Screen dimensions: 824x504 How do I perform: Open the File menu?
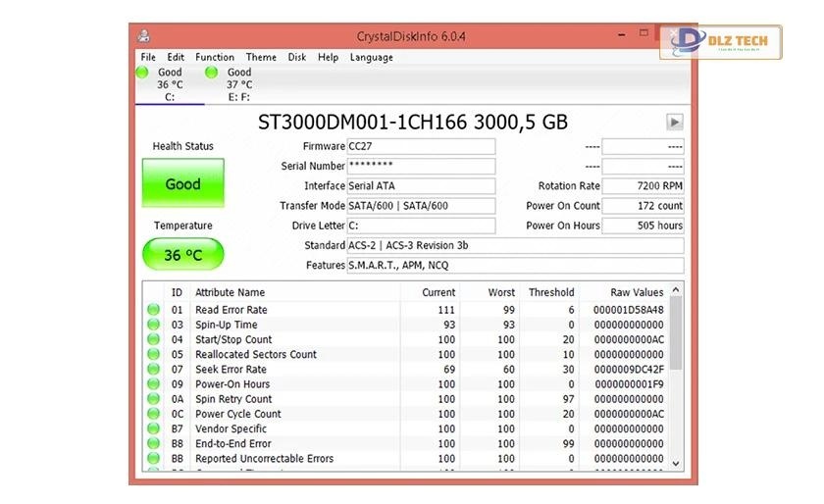point(148,57)
